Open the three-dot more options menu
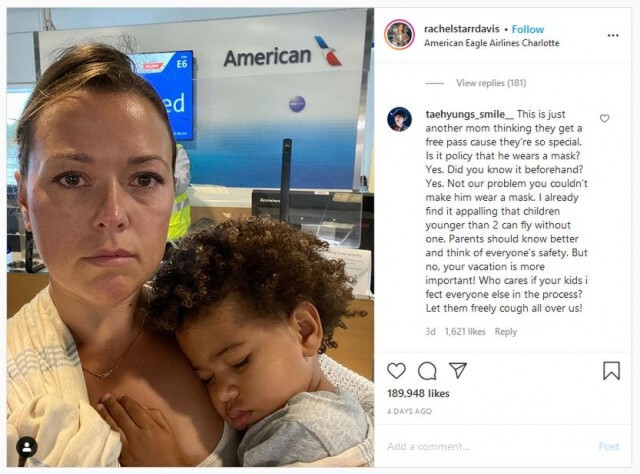 [613, 36]
